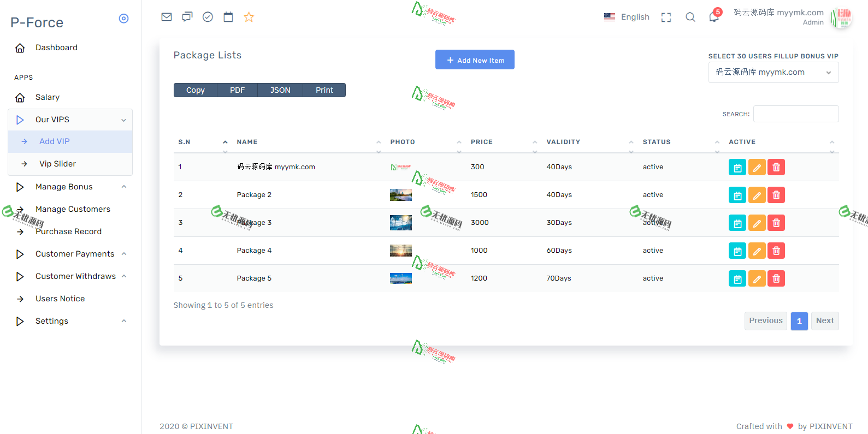Click the search magnifier icon in header

(x=690, y=17)
